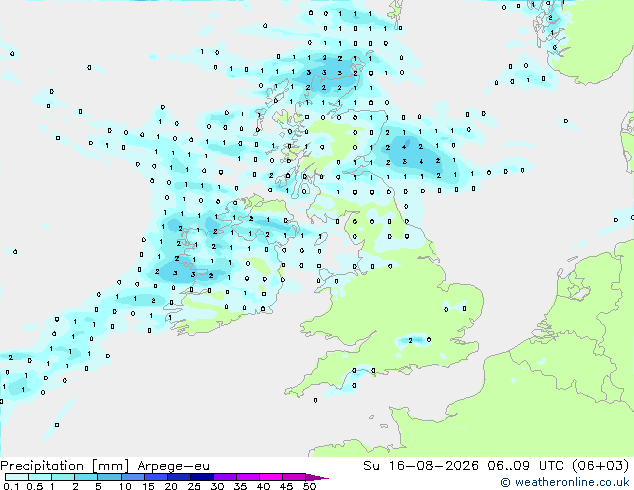The height and width of the screenshot is (490, 634).
Task: Select the 10–15 mm legend color swatch
Action: pyautogui.click(x=132, y=477)
